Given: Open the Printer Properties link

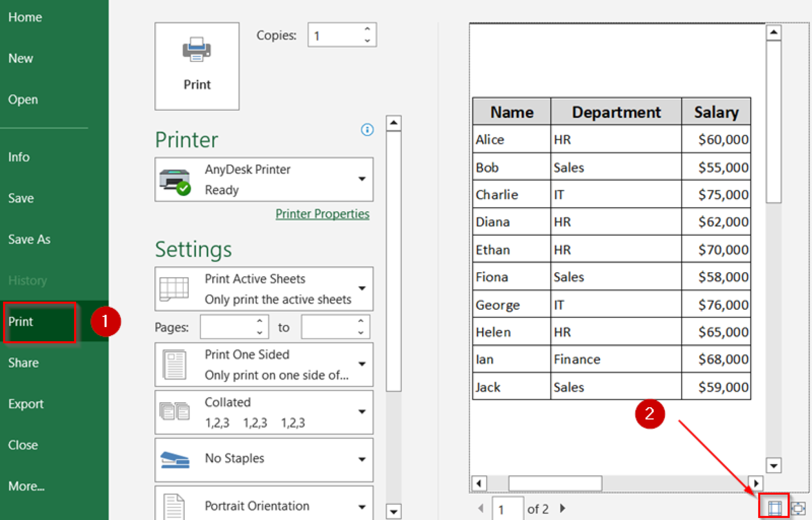Looking at the screenshot, I should pyautogui.click(x=322, y=213).
